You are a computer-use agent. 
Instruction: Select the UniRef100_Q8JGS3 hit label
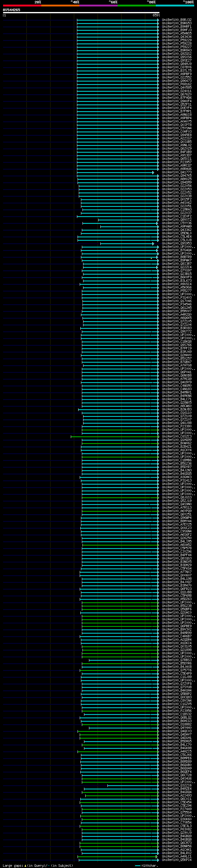coord(177,498)
